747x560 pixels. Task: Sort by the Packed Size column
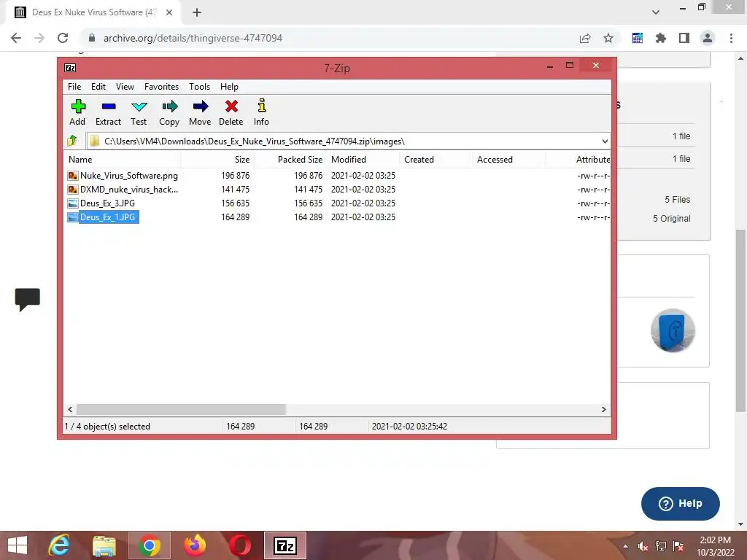click(290, 160)
